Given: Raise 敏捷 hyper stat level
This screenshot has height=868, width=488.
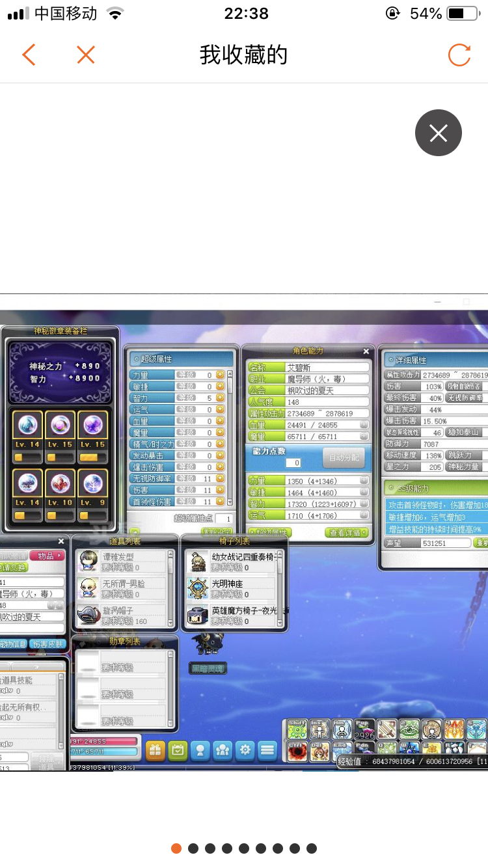Looking at the screenshot, I should pyautogui.click(x=220, y=387).
